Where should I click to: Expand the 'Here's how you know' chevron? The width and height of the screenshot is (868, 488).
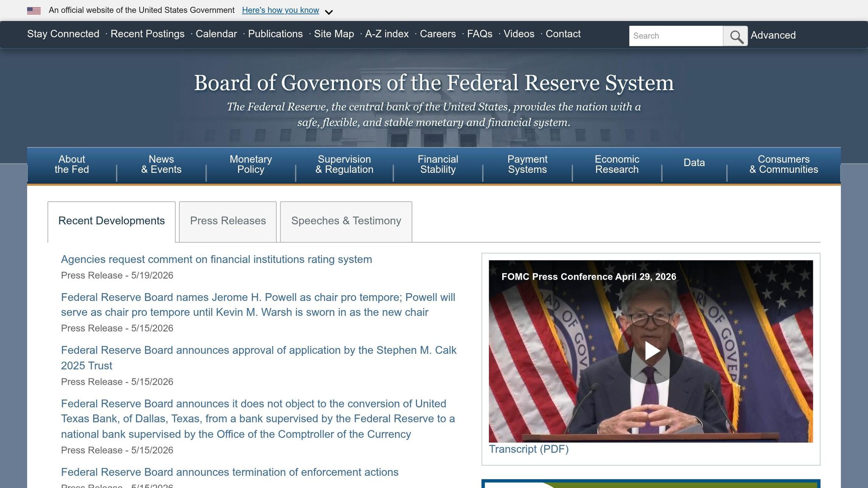(x=329, y=12)
